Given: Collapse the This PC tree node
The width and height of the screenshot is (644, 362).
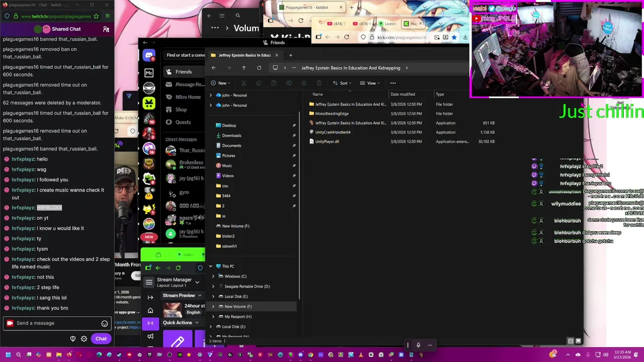Looking at the screenshot, I should coord(210,266).
